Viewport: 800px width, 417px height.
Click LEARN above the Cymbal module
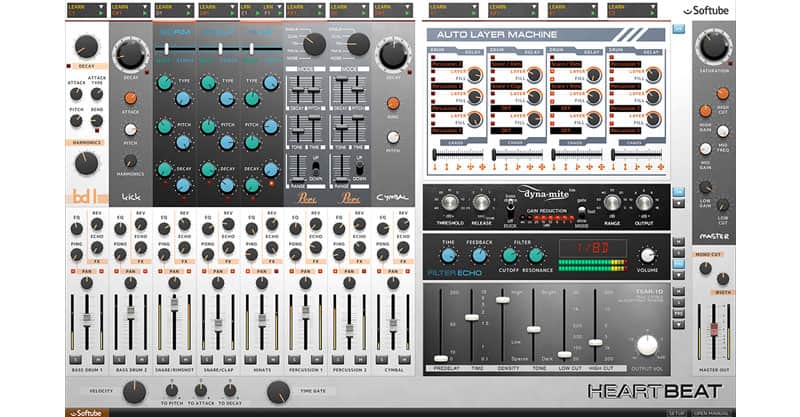point(382,7)
